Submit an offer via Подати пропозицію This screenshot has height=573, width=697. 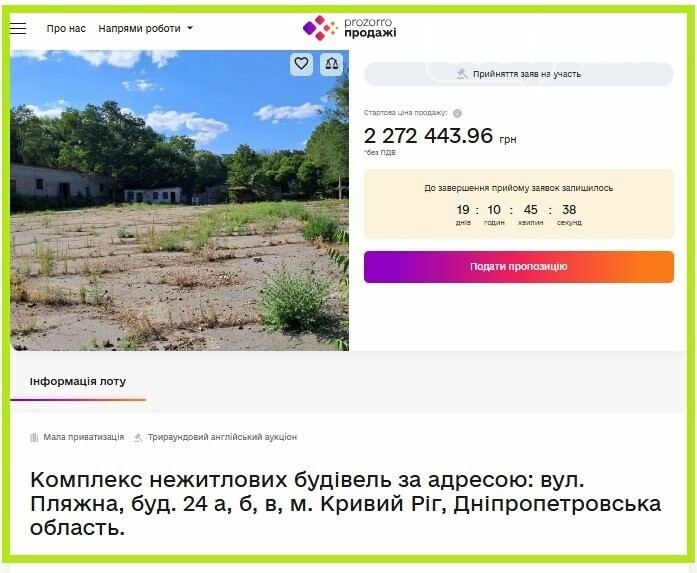tap(519, 267)
